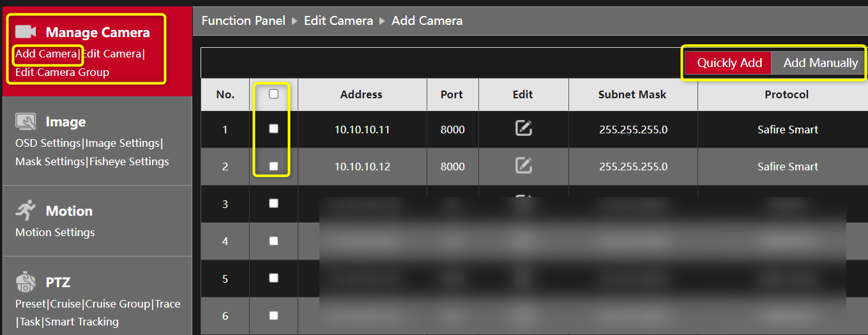Switch to the Add Manually tab

click(820, 63)
